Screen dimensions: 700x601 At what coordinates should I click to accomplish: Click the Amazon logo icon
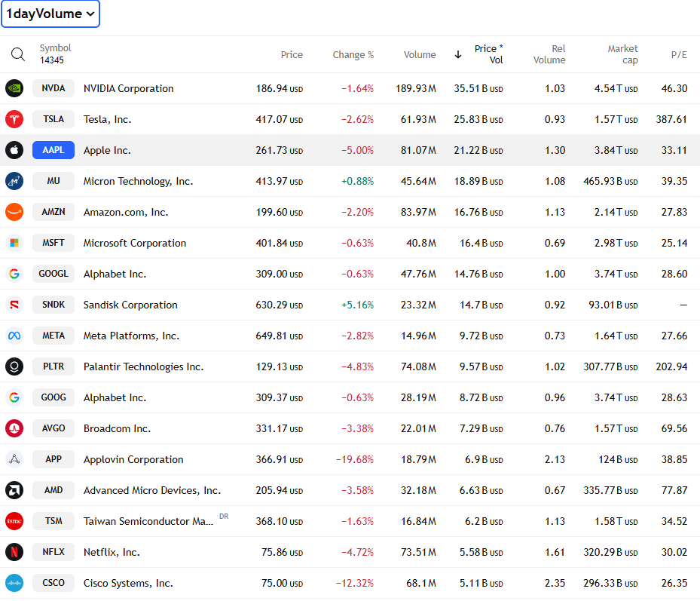[14, 212]
